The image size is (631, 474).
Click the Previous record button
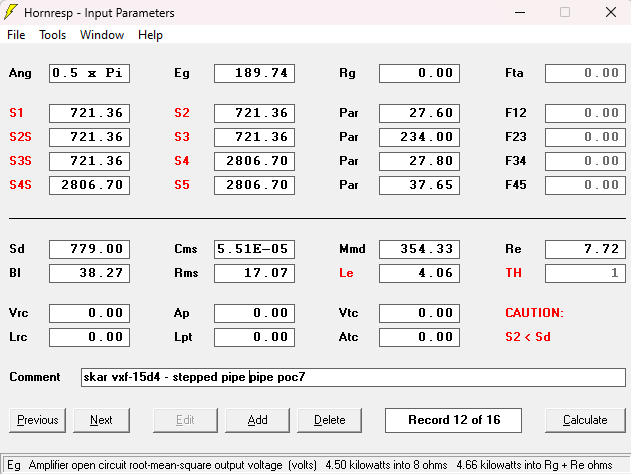37,420
